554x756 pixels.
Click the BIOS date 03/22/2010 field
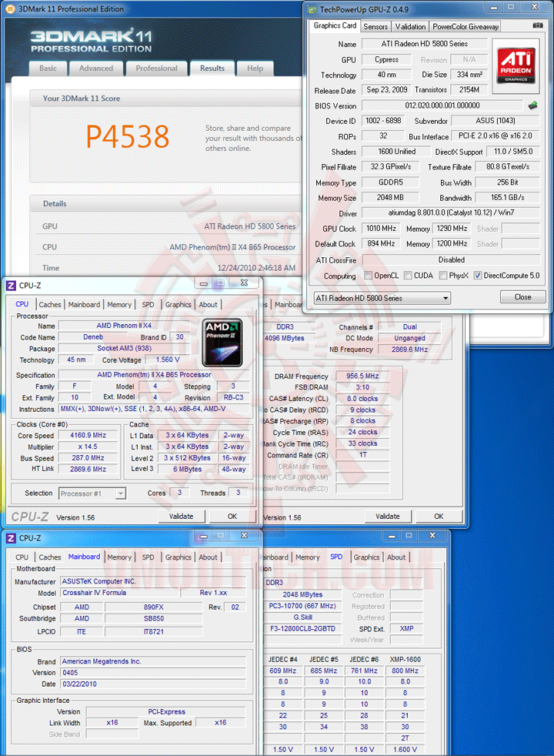152,684
